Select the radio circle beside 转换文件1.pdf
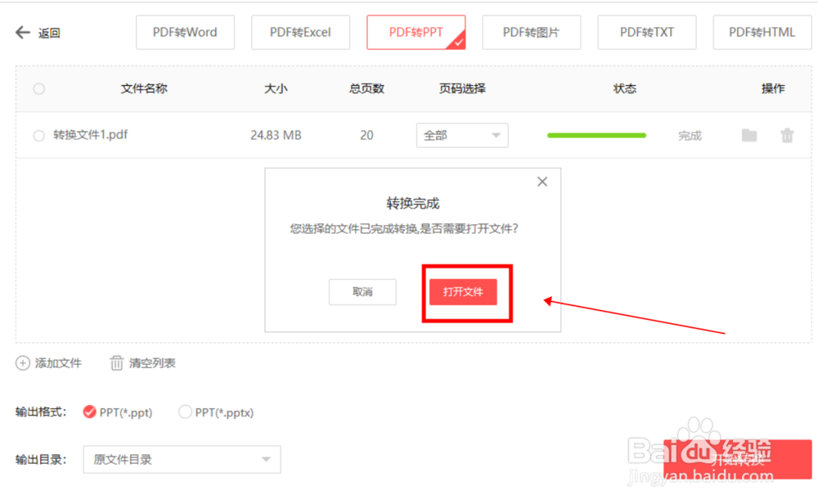Image resolution: width=818 pixels, height=504 pixels. 38,136
